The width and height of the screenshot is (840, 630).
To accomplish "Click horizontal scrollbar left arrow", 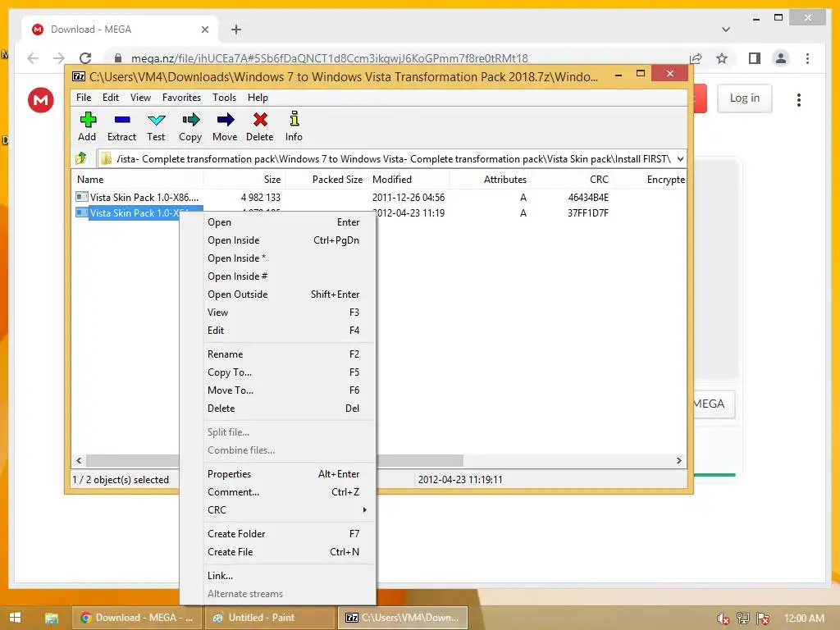I will pyautogui.click(x=80, y=461).
